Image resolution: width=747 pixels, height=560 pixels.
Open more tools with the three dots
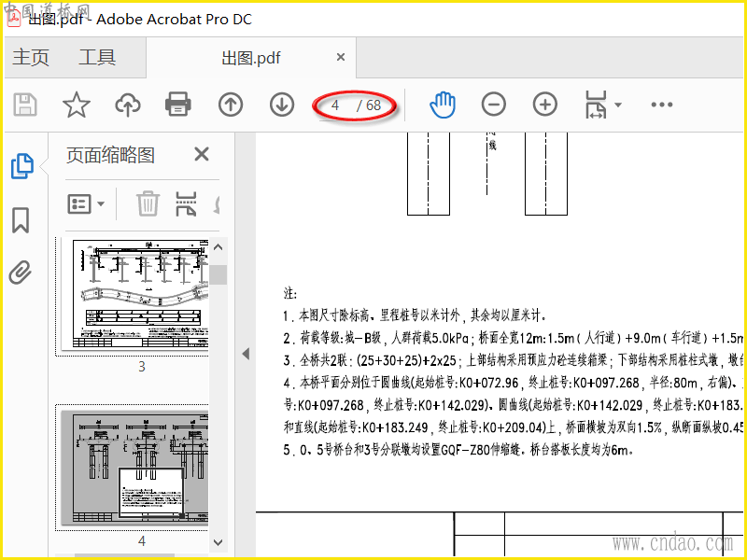(662, 105)
